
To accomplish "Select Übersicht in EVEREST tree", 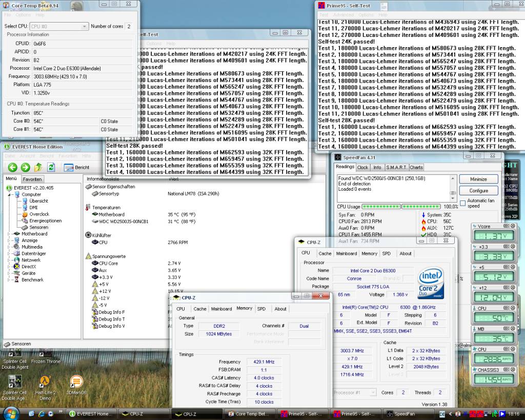I will (x=39, y=201).
